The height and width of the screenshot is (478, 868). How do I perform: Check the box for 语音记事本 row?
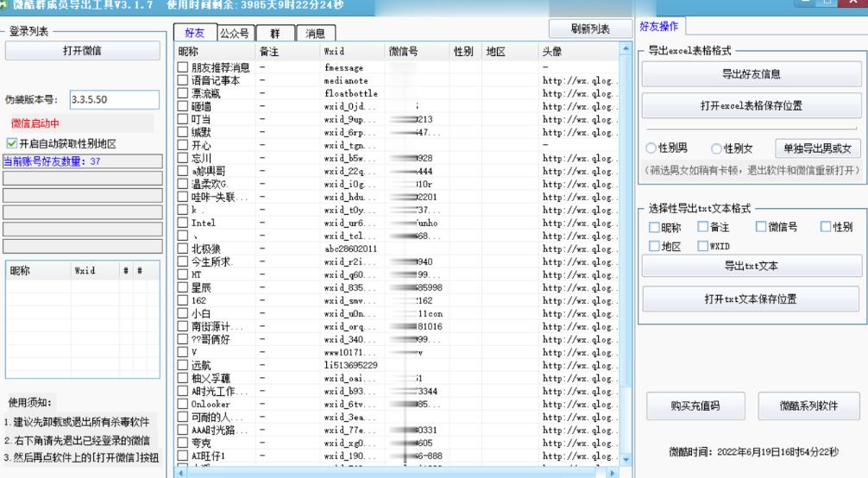click(183, 80)
